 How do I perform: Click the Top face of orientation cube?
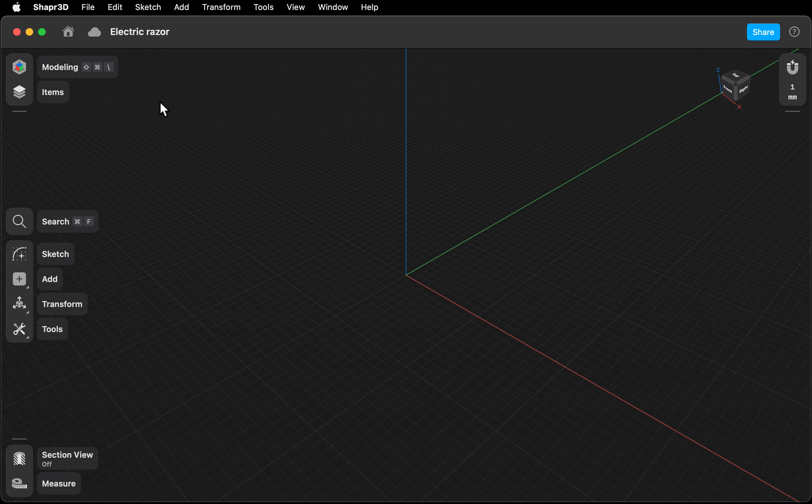[x=736, y=75]
